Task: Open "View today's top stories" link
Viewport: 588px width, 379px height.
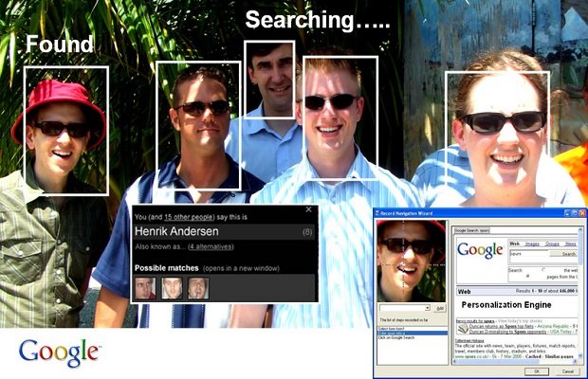Action: click(x=520, y=321)
